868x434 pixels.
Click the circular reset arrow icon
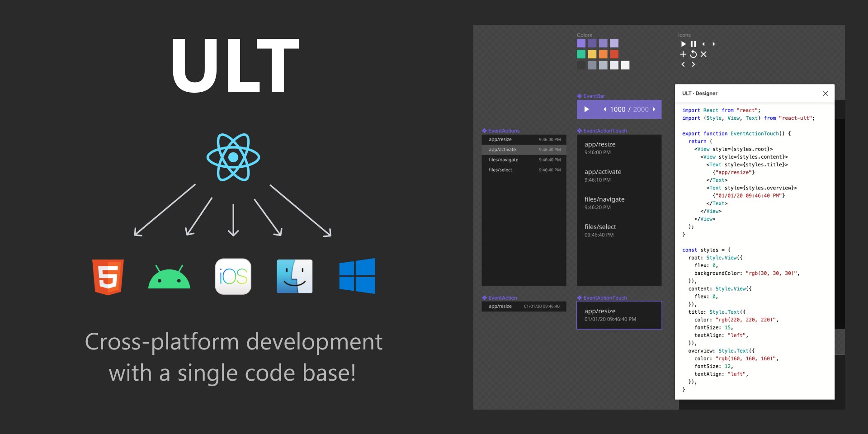(693, 54)
